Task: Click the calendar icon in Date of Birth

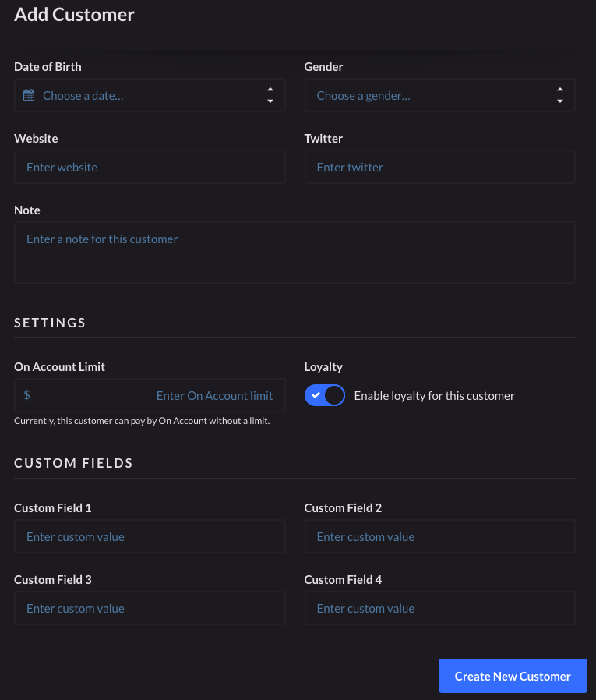Action: pos(29,95)
